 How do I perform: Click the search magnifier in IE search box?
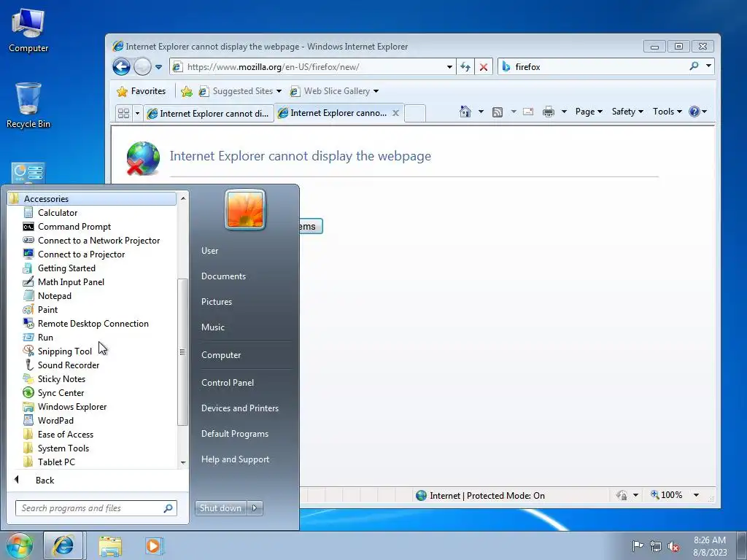(694, 66)
